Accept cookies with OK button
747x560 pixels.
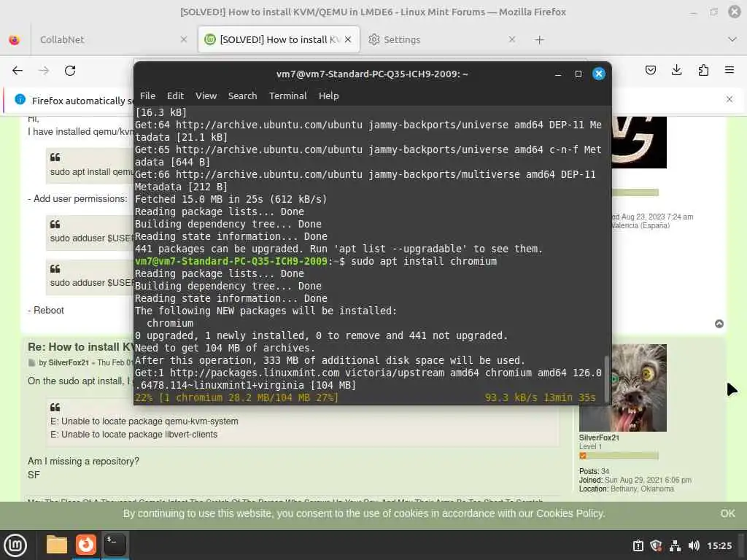[x=727, y=513]
